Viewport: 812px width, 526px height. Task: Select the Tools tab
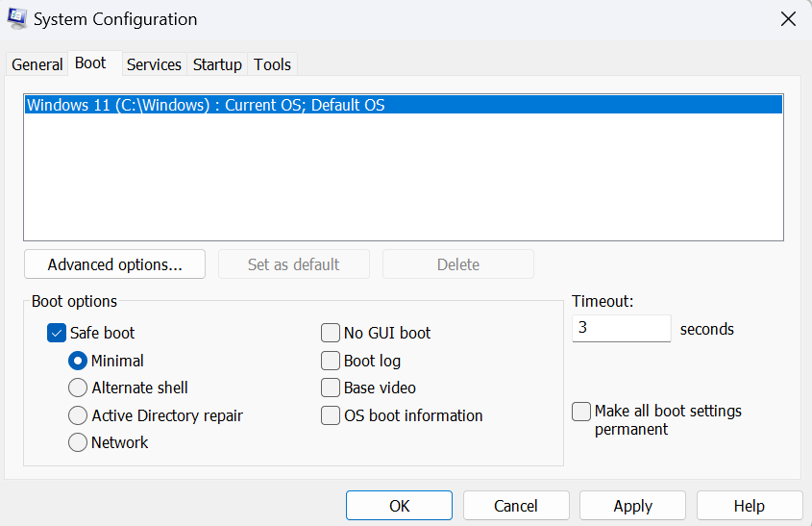pos(272,64)
